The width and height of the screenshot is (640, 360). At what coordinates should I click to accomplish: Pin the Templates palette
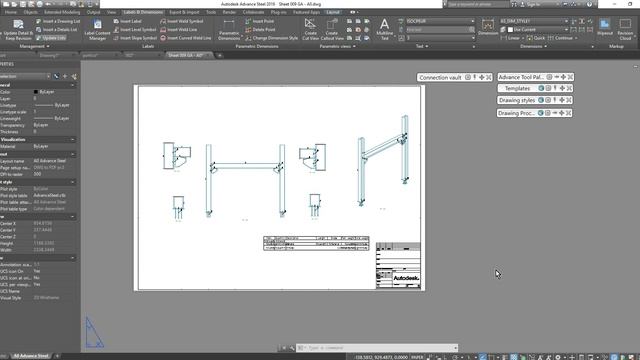[x=555, y=88]
